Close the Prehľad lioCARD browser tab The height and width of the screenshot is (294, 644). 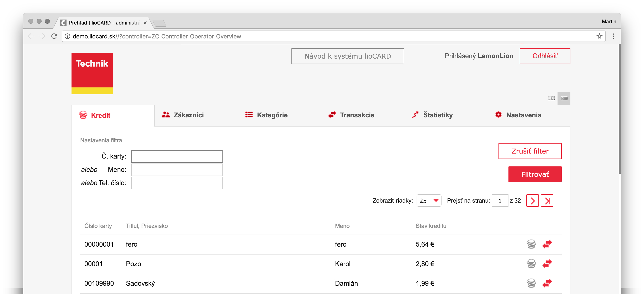(145, 23)
